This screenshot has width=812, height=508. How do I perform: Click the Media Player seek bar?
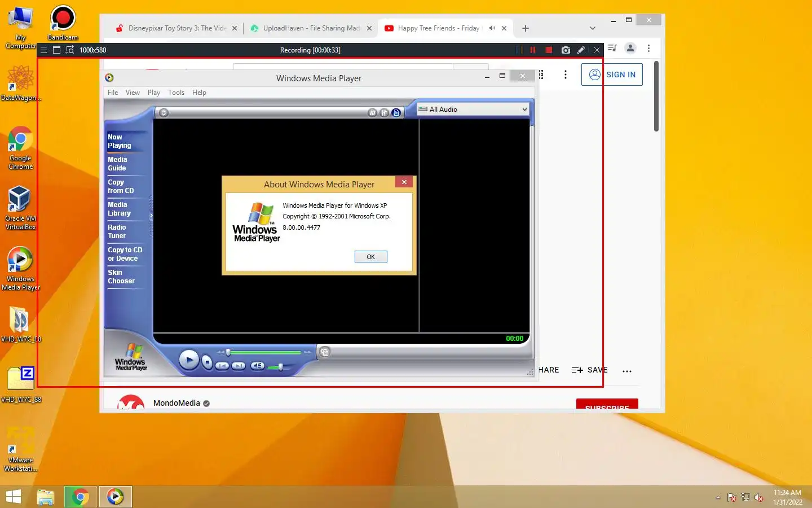point(264,353)
